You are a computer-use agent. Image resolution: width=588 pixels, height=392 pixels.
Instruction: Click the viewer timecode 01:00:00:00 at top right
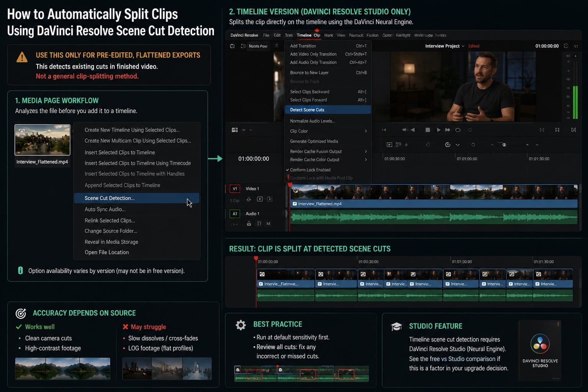coord(547,46)
